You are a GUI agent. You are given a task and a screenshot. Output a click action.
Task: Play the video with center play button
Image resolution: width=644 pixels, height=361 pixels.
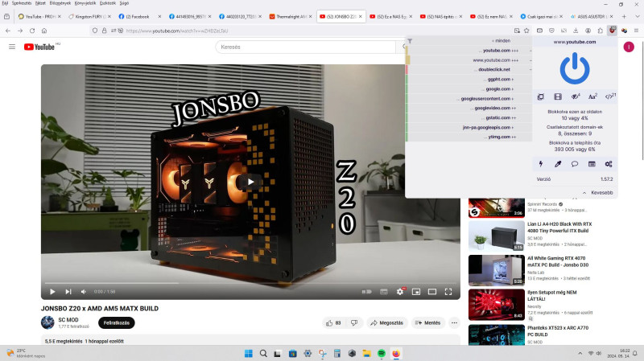(x=250, y=182)
